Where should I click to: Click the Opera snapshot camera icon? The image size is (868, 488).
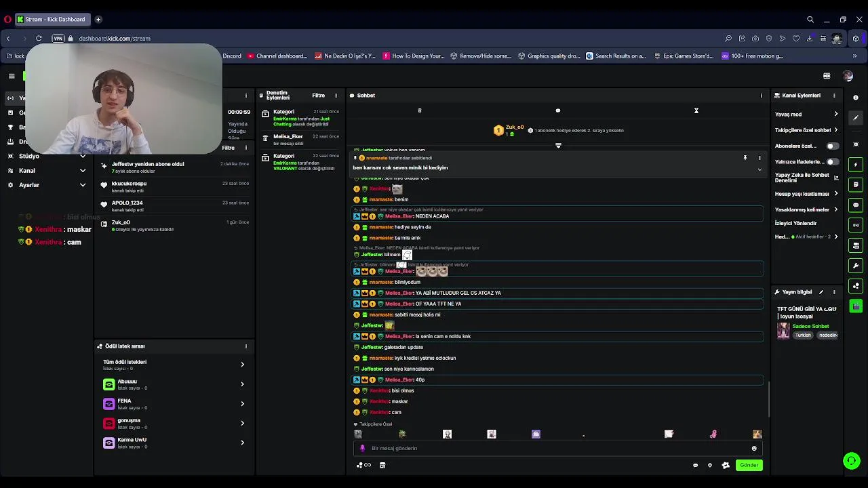[755, 39]
